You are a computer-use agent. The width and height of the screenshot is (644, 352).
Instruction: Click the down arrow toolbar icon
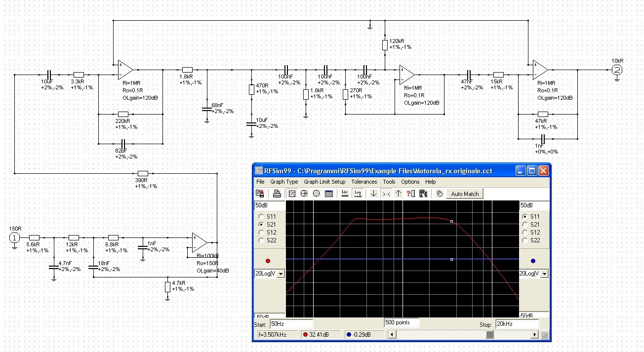[x=373, y=194]
